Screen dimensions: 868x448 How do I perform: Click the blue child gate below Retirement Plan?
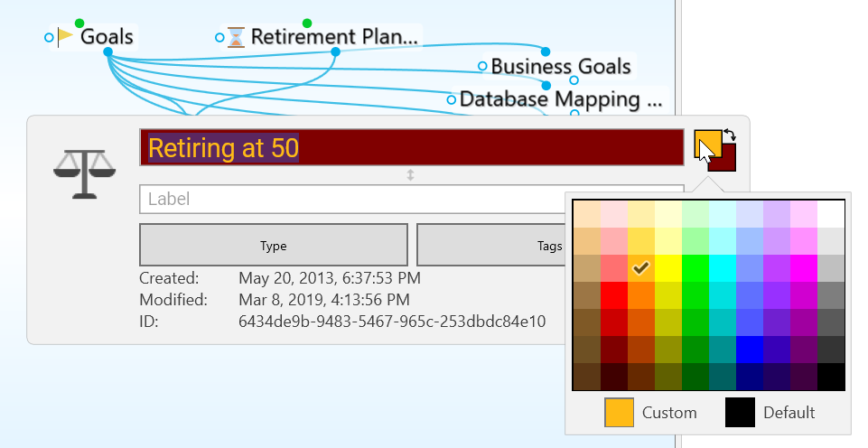[335, 52]
